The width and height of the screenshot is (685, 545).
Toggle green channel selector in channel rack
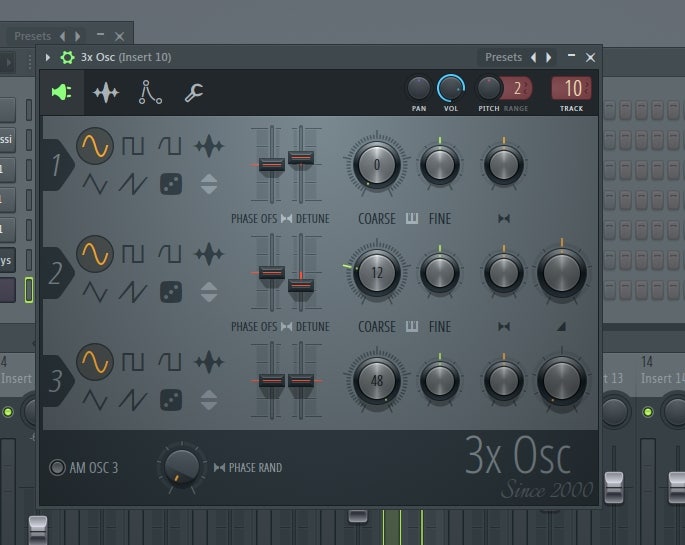tap(29, 290)
